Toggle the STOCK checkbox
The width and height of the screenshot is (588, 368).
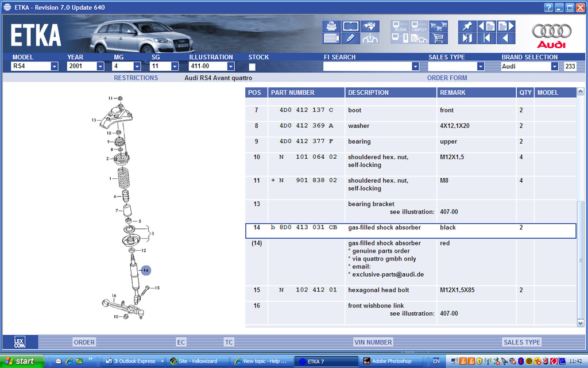pos(252,67)
